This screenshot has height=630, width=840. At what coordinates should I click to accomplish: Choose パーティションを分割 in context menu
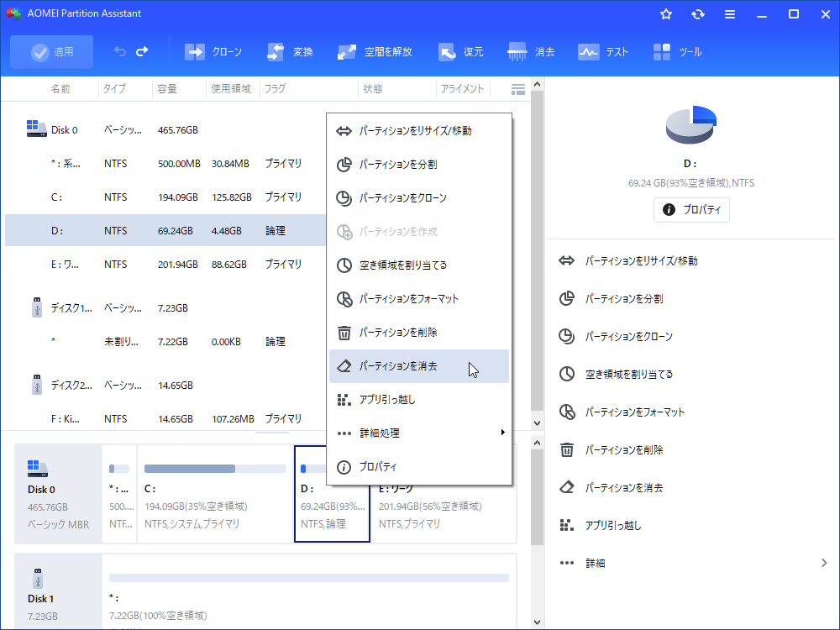419,165
